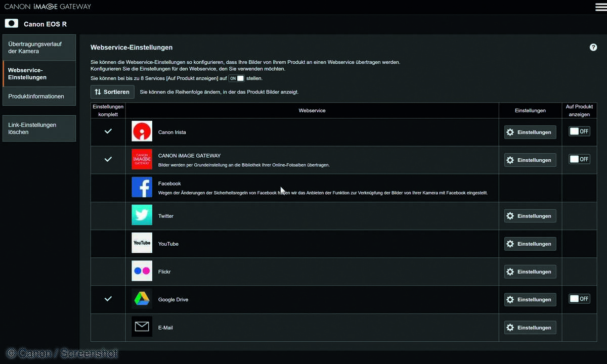
Task: Toggle Auf Produkt anzeigen for Canon Irista
Action: click(x=579, y=131)
